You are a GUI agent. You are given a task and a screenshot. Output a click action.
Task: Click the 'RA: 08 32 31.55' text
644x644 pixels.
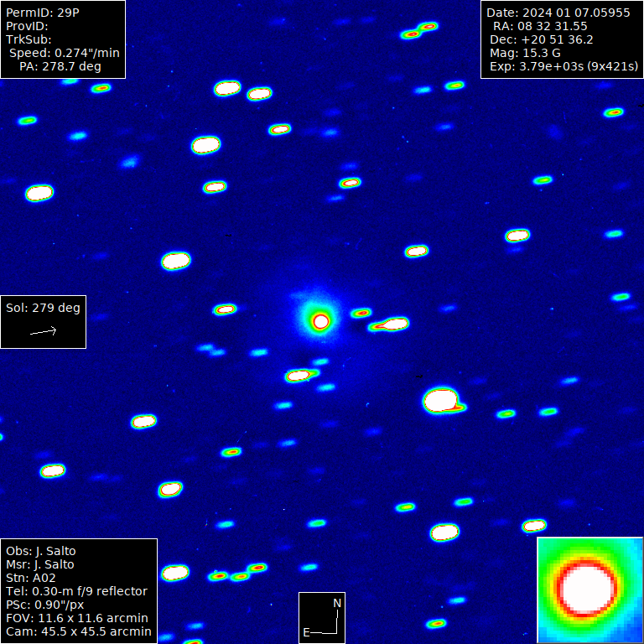(540, 26)
